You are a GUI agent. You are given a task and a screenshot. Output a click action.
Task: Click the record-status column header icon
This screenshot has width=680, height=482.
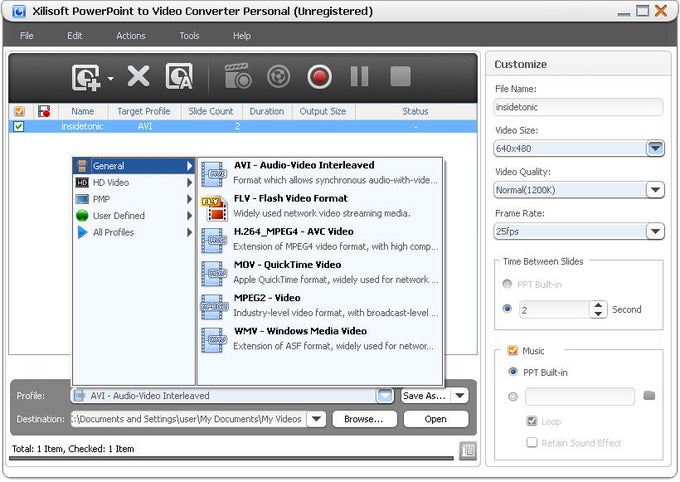44,111
